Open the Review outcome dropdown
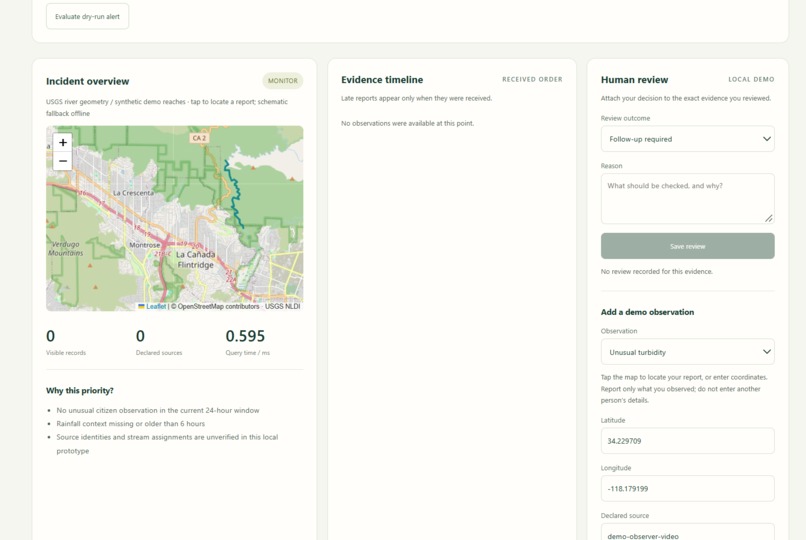This screenshot has width=806, height=540. coord(687,139)
